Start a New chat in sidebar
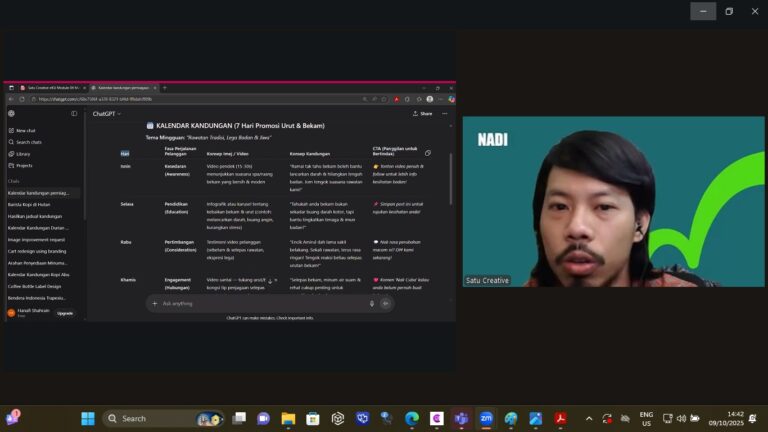The image size is (768, 432). pyautogui.click(x=25, y=130)
